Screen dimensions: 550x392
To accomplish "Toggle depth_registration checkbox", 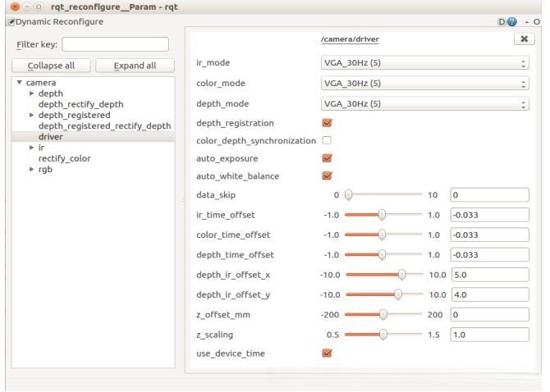I will tap(327, 123).
